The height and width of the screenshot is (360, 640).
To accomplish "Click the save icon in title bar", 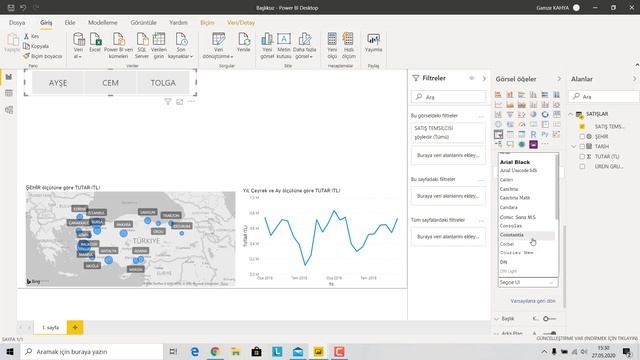I will pos(11,8).
